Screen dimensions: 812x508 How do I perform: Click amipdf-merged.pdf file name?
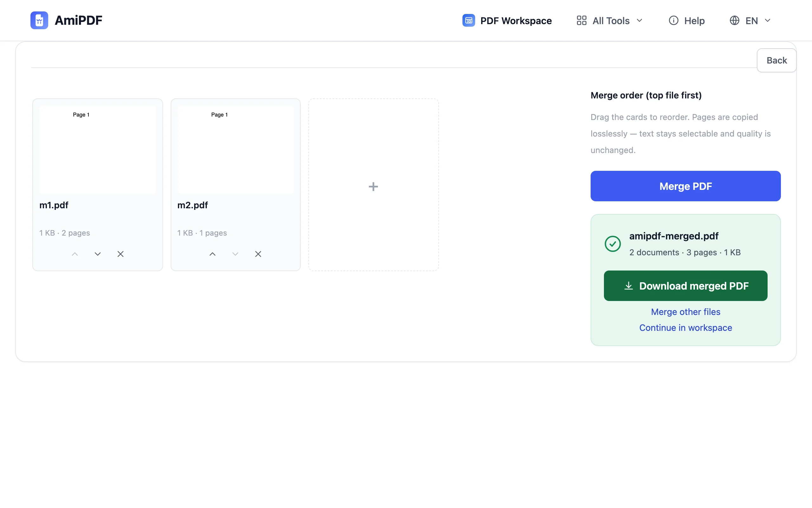[674, 236]
